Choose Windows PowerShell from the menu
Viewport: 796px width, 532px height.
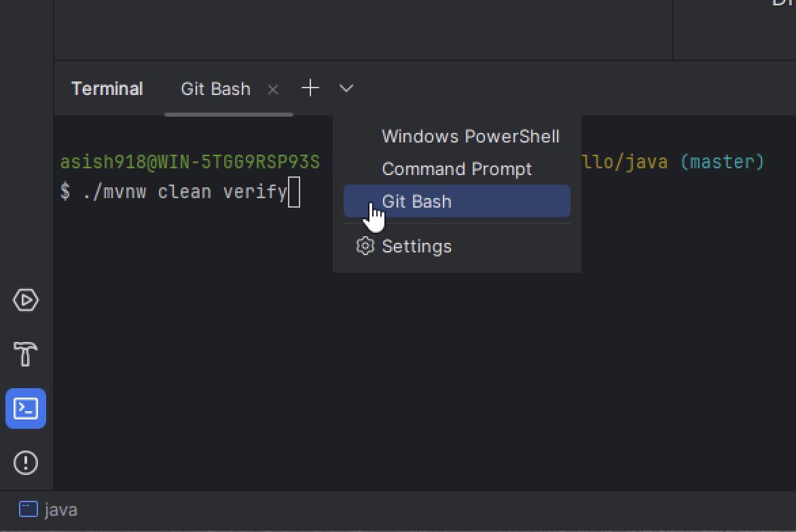pos(457,136)
